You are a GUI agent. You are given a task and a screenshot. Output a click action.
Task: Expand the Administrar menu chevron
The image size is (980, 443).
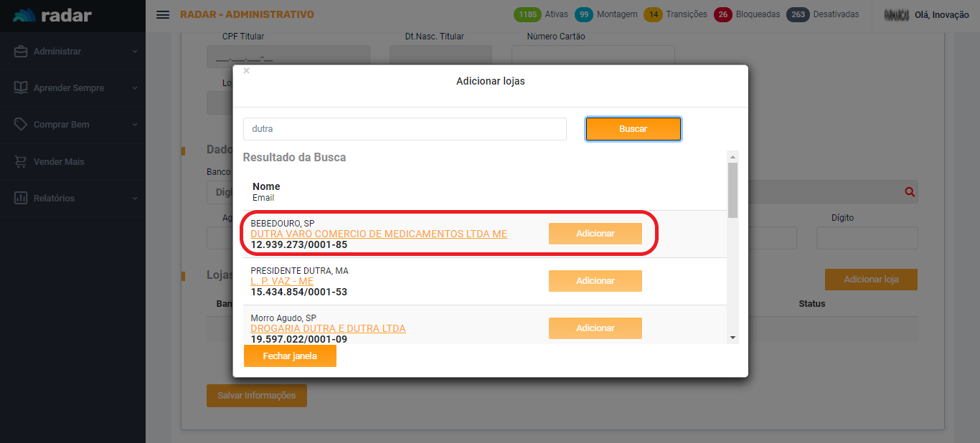(134, 52)
